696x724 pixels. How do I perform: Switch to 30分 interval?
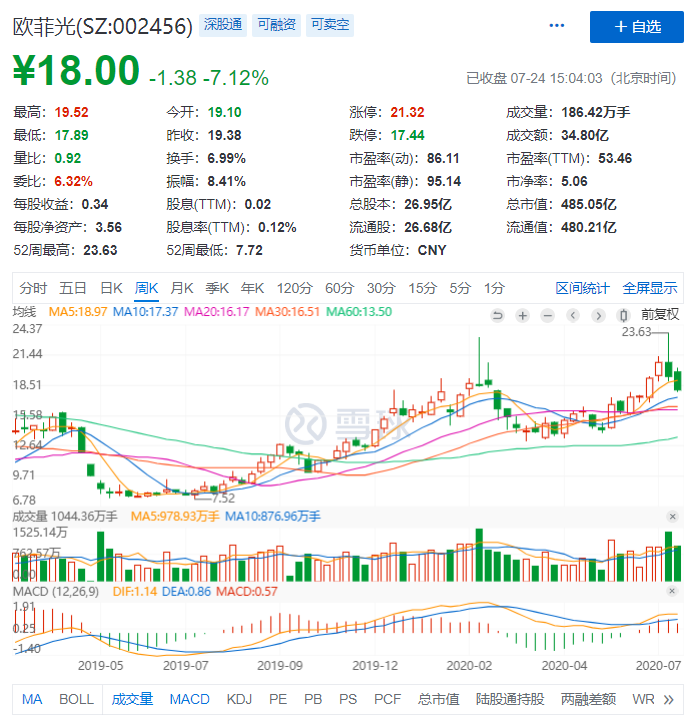381,288
